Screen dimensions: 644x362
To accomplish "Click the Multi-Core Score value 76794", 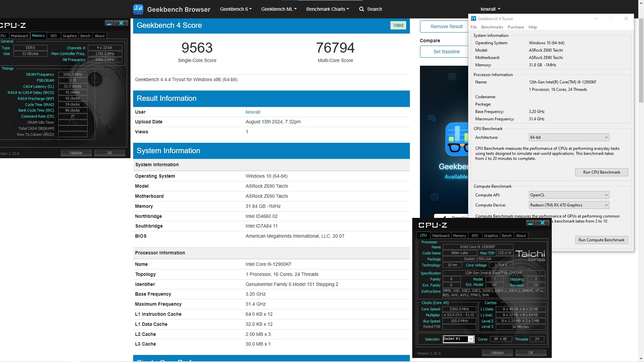I will tap(335, 48).
